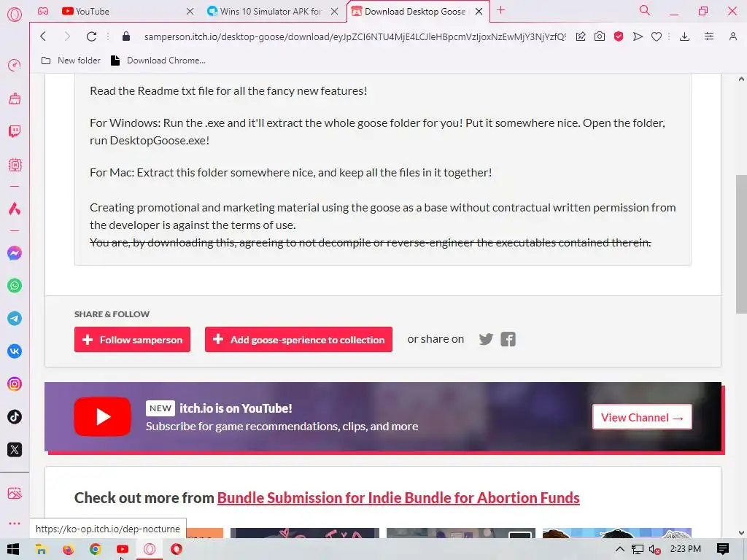This screenshot has height=560, width=747.
Task: Open Chrome from taskbar
Action: pos(96,549)
